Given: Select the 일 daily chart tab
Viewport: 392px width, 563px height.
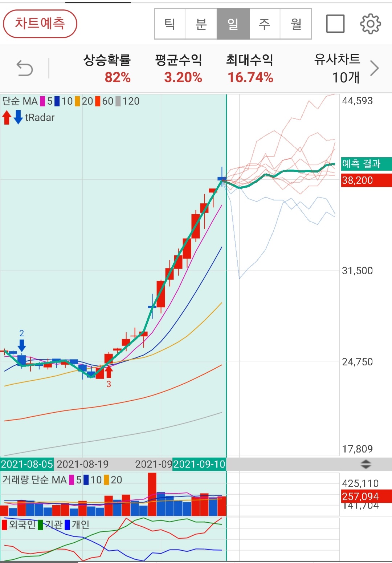Looking at the screenshot, I should click(233, 24).
